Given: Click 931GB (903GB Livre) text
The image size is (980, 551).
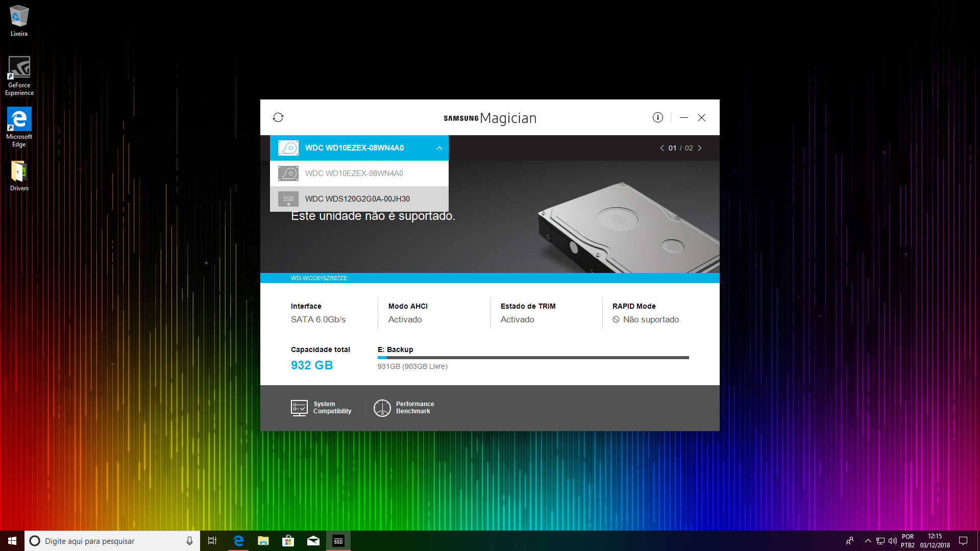Looking at the screenshot, I should tap(412, 366).
